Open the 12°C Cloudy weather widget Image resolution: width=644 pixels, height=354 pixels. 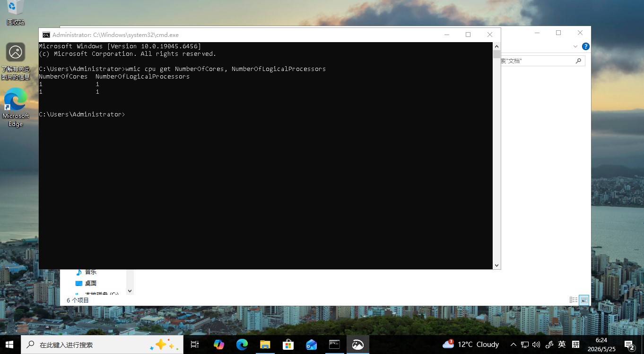pyautogui.click(x=471, y=345)
